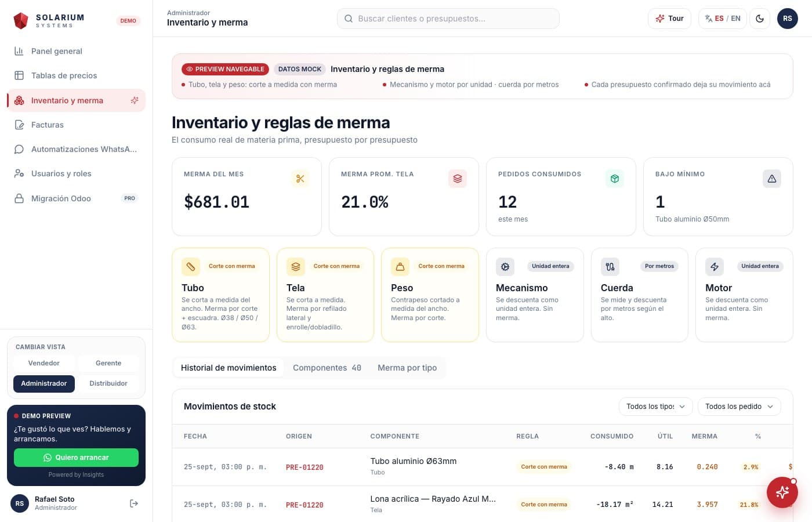Click the Automatizaciones WhatsApp chat icon
Screen dimensions: 812x522
(19, 149)
